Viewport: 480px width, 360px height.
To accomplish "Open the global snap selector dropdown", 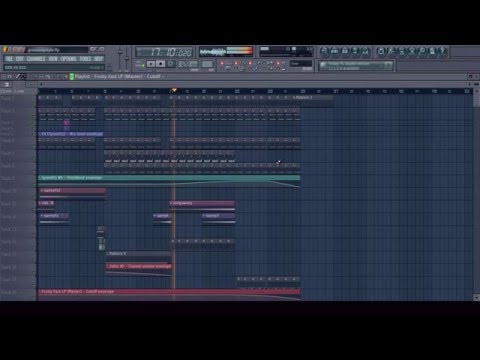I will (x=301, y=63).
